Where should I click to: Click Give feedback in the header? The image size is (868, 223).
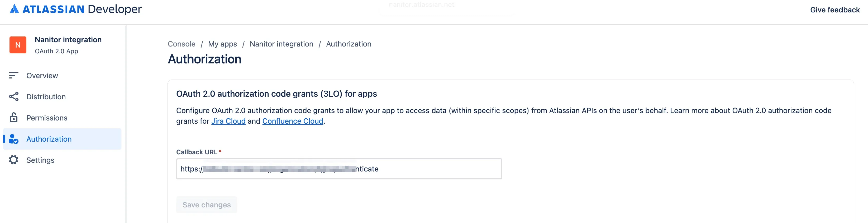[x=835, y=10]
